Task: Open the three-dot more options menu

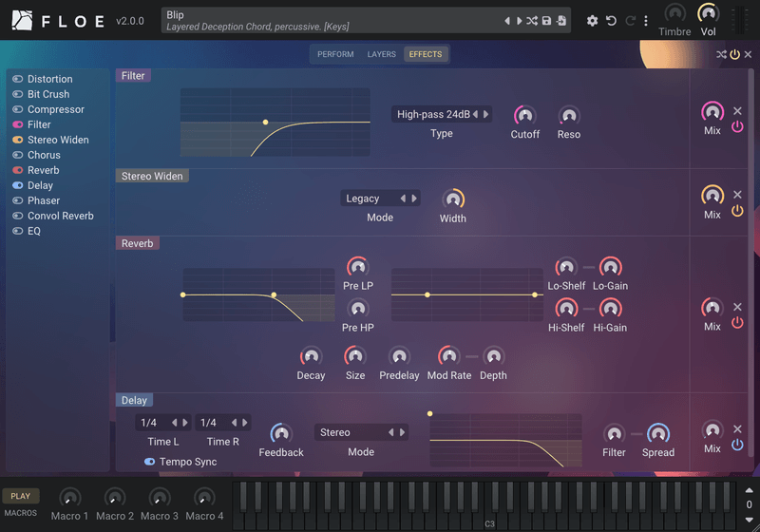Action: [646, 21]
